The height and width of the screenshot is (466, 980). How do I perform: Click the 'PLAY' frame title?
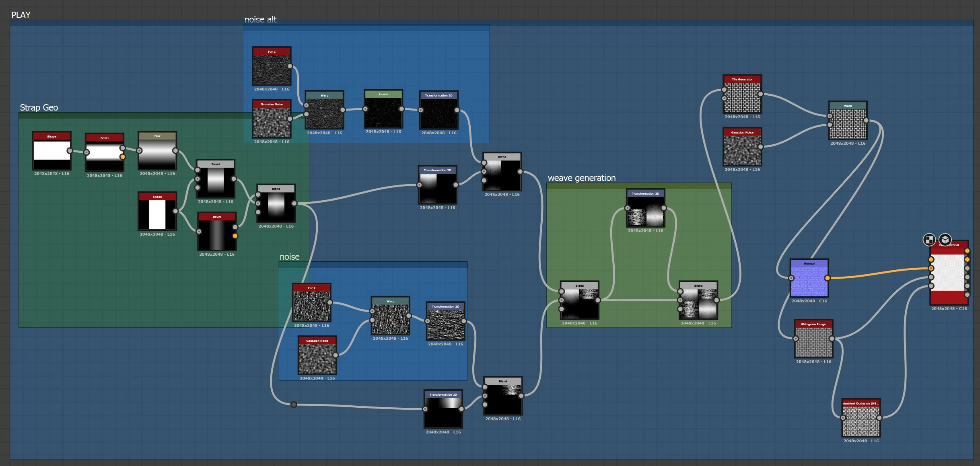tap(21, 15)
